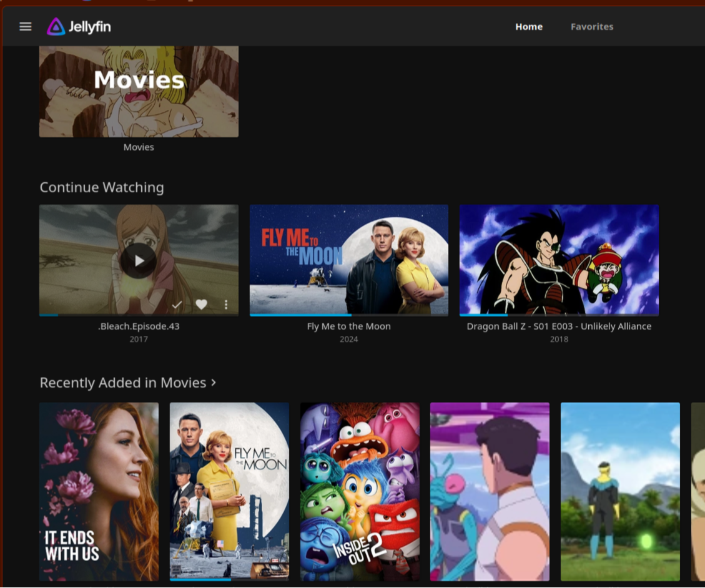Open the It Ends With Us poster
705x588 pixels.
pos(99,491)
